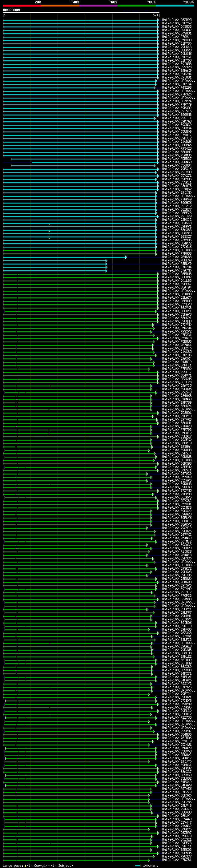The width and height of the screenshot is (197, 868).
Task: Click the label UniRef100_B9HJJ2
Action: (177, 139)
